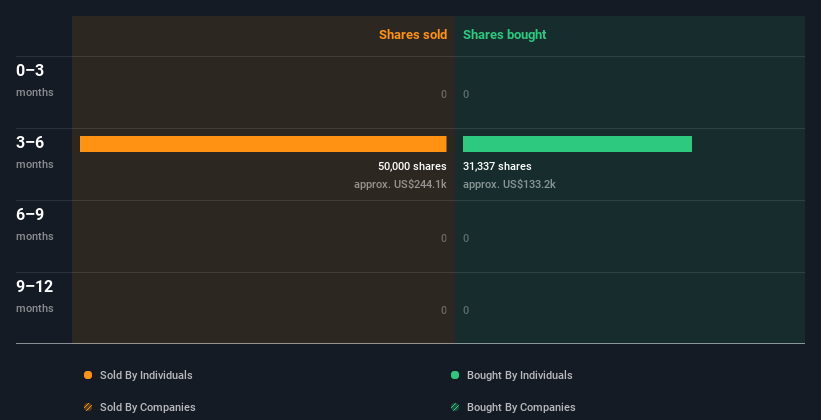Click the shares bought zero in 6–9 months row
The image size is (821, 420).
point(466,238)
